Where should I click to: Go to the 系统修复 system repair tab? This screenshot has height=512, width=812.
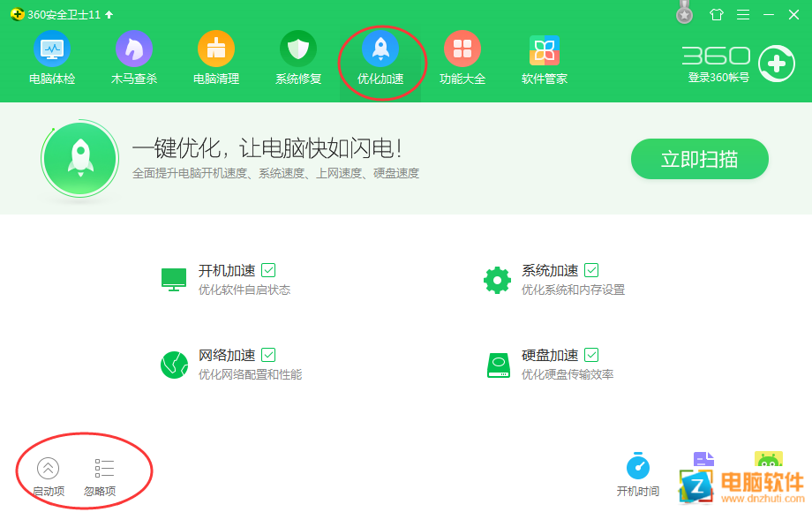(298, 58)
